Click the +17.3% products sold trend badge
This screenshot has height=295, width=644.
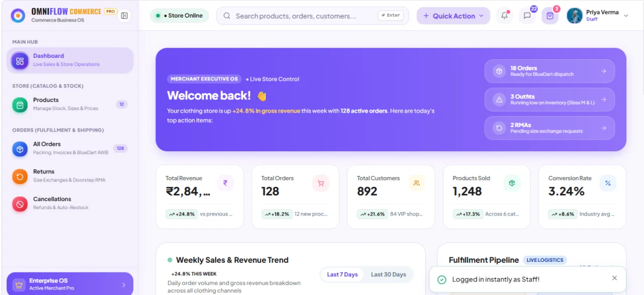[x=468, y=214]
